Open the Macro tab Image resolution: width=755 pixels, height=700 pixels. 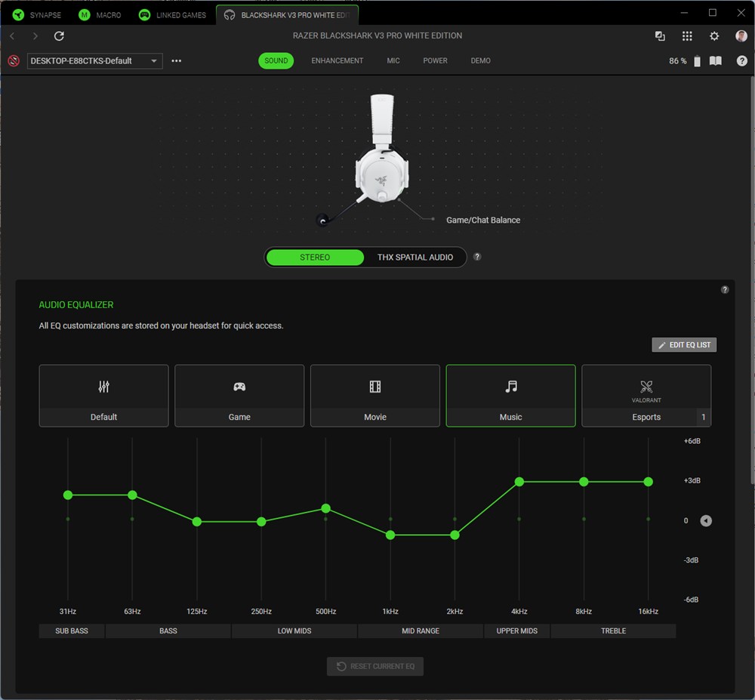(x=100, y=15)
